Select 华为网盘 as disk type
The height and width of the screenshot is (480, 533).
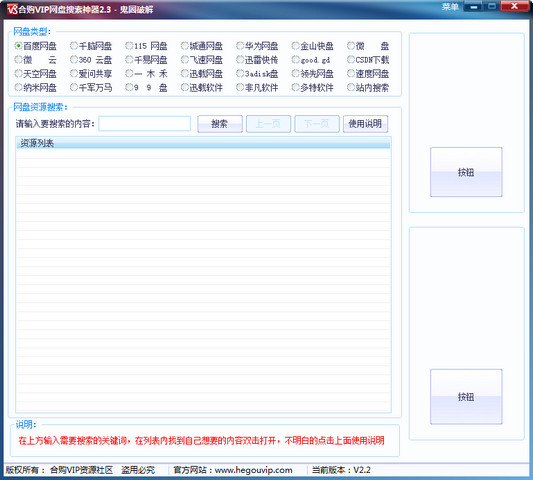(257, 46)
